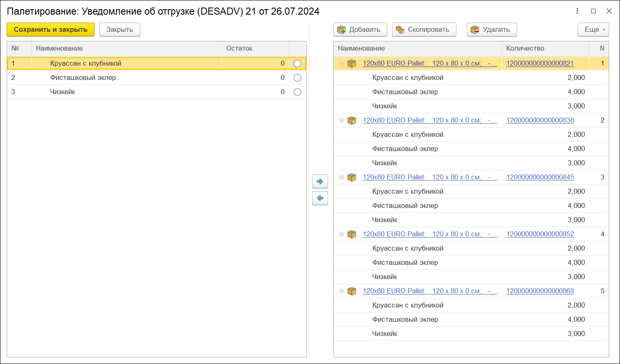
Task: Select Фисташковый эклер under pallet 3
Action: [x=405, y=206]
